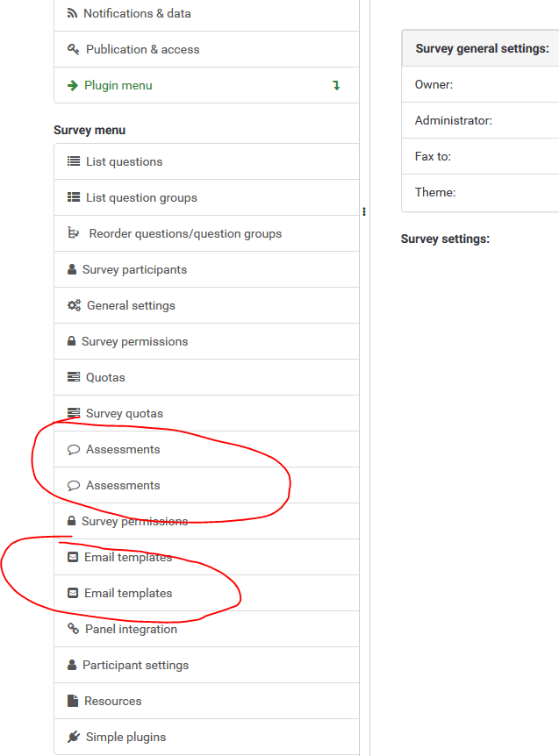Click the Survey permissions item below General settings
The width and height of the screenshot is (559, 756).
tap(134, 342)
